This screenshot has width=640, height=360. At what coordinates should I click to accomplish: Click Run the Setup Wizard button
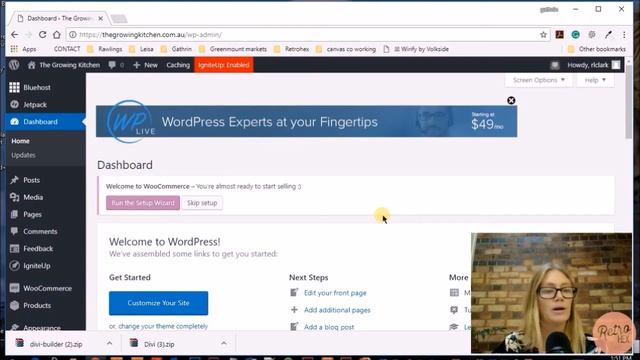143,203
